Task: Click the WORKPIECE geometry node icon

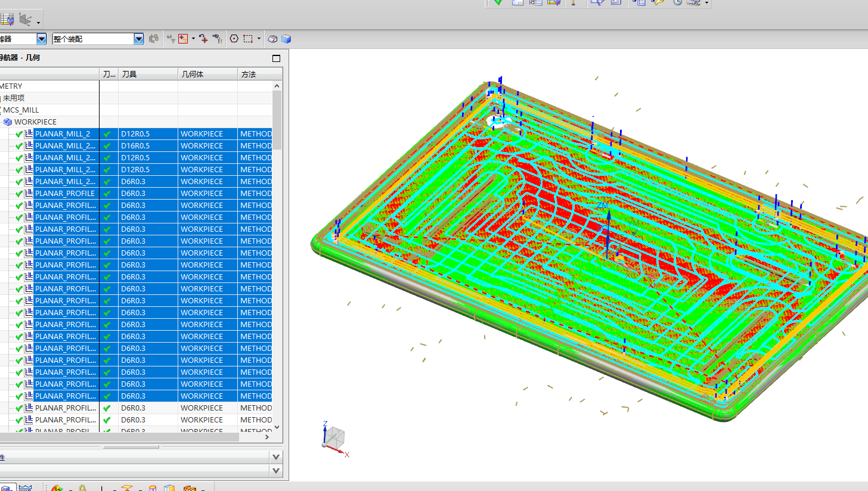Action: tap(8, 122)
